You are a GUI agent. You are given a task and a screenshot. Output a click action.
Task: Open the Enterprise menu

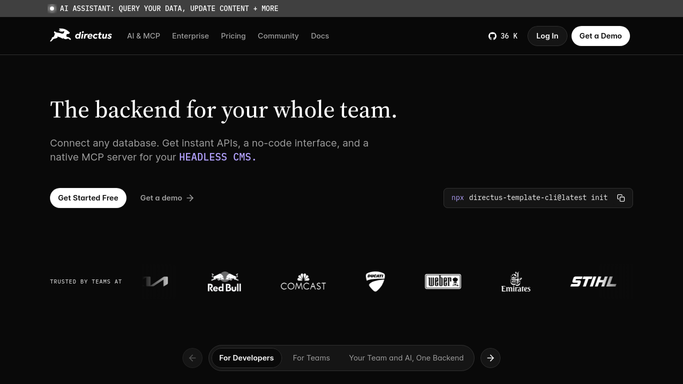coord(190,36)
